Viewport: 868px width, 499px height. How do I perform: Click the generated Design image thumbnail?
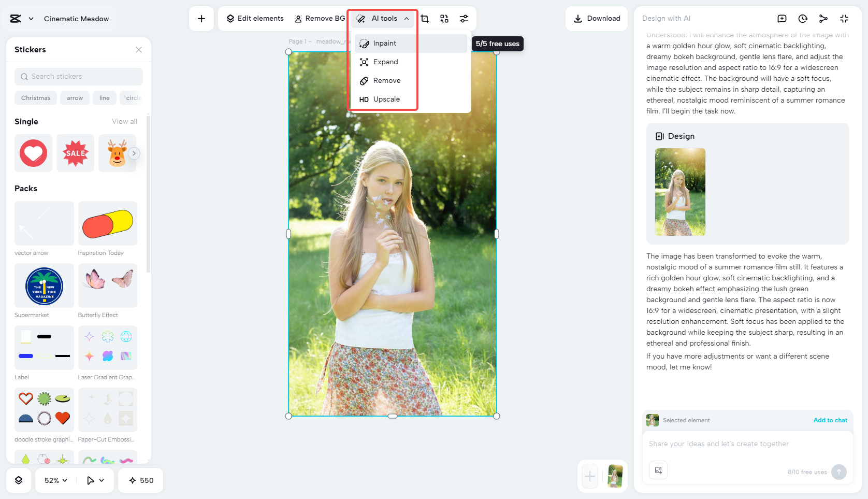click(680, 192)
